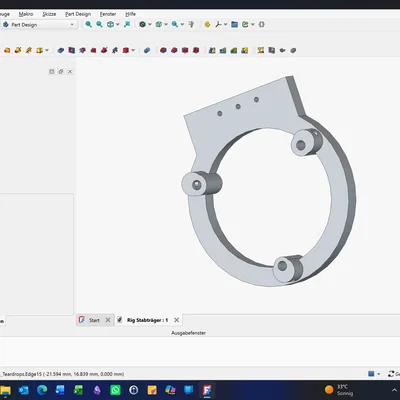Select the yellow Pad tool

coord(7,50)
